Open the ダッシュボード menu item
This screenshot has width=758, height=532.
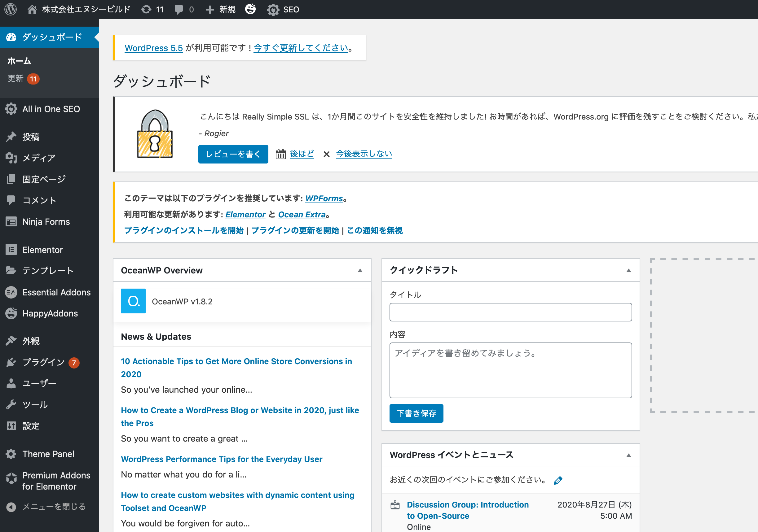(x=50, y=37)
